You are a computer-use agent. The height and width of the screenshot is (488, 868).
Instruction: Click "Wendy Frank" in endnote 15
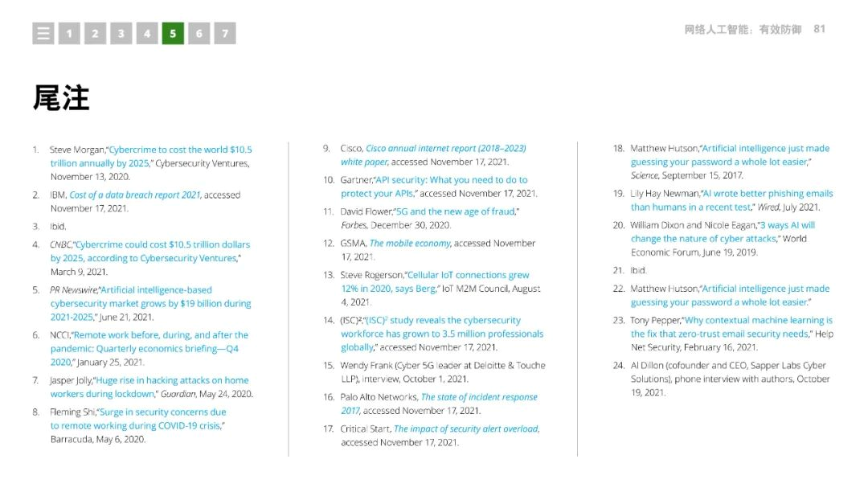pos(366,366)
